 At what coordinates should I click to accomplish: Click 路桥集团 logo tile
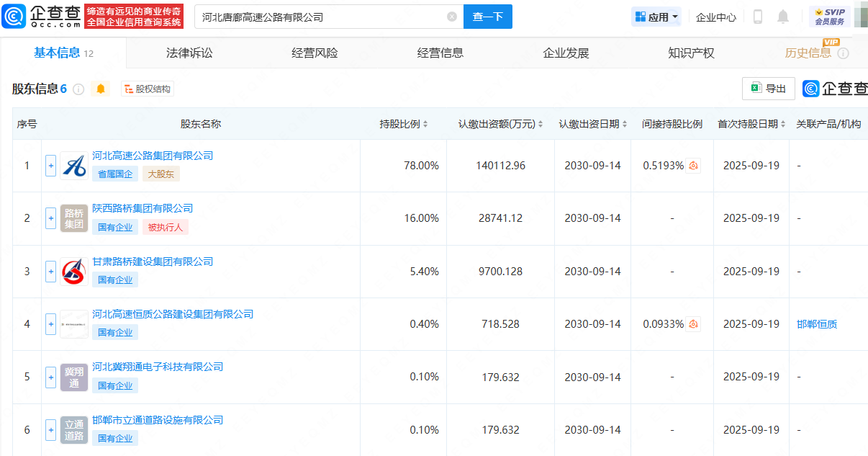tap(74, 218)
